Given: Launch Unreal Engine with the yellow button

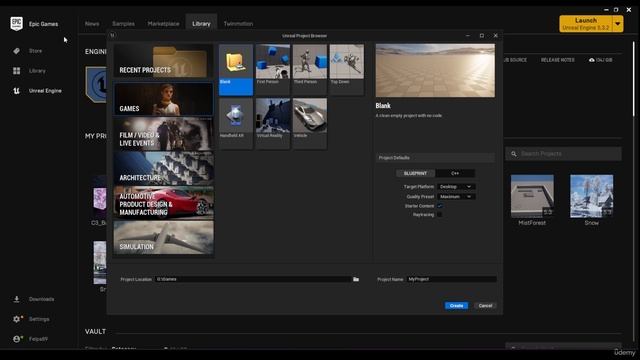Looking at the screenshot, I should 586,24.
